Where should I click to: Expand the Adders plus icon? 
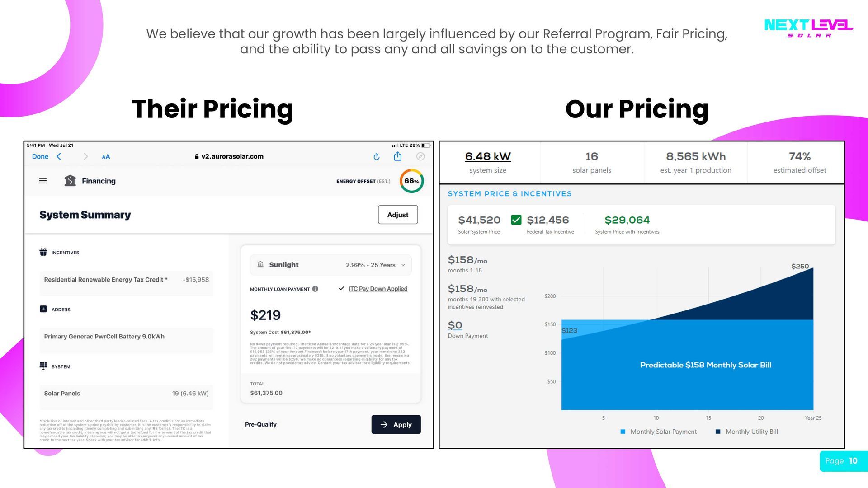(43, 309)
